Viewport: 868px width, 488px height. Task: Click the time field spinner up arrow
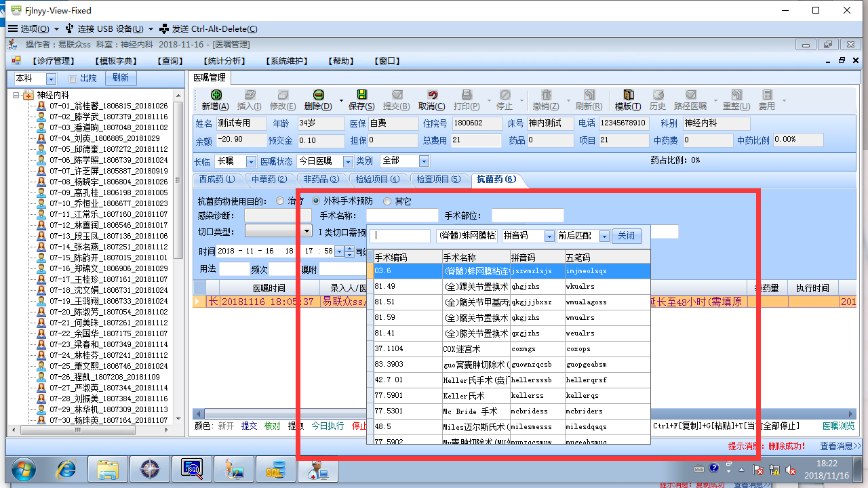(349, 248)
